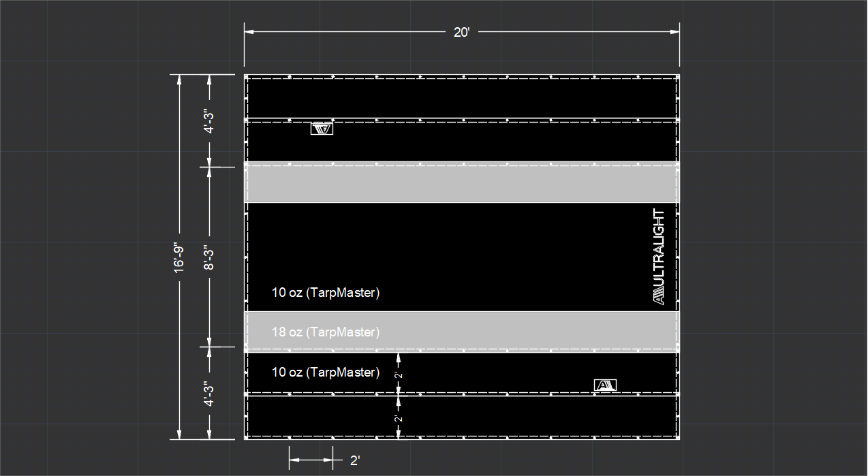This screenshot has height=476, width=868.
Task: Click the horizontal 2' grommet spacing dimension text
Action: [x=354, y=461]
